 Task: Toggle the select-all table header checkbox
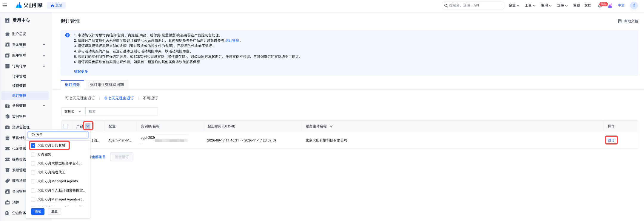click(x=66, y=126)
